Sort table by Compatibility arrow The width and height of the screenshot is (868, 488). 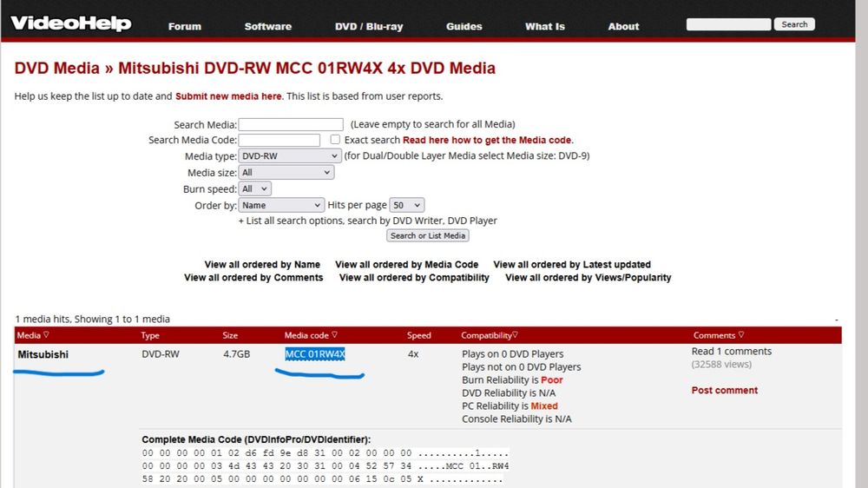click(515, 334)
